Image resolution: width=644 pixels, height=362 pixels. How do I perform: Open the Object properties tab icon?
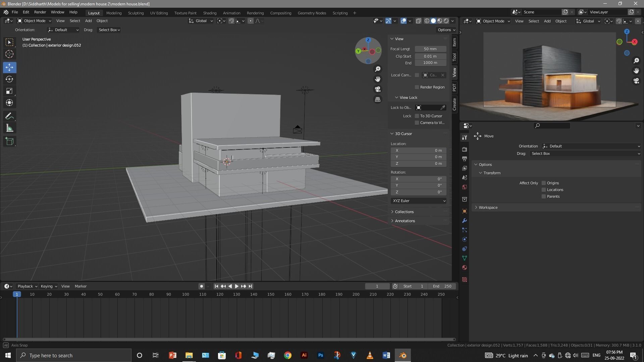(465, 211)
